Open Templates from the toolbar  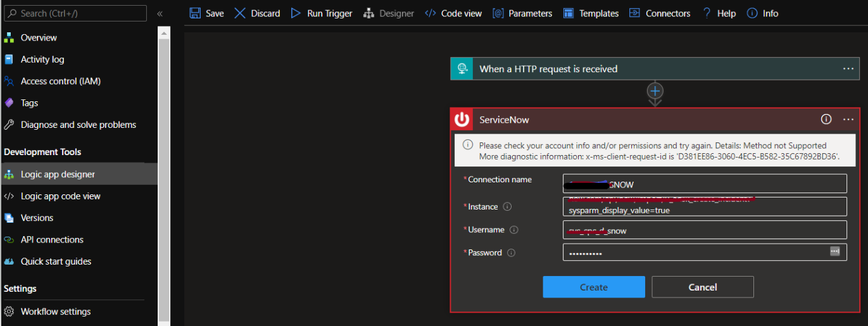coord(591,13)
